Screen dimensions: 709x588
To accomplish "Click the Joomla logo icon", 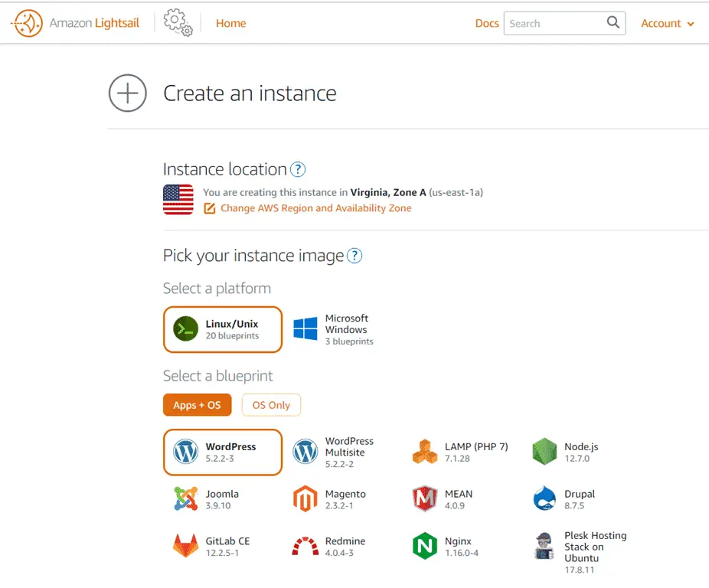I will tap(186, 499).
